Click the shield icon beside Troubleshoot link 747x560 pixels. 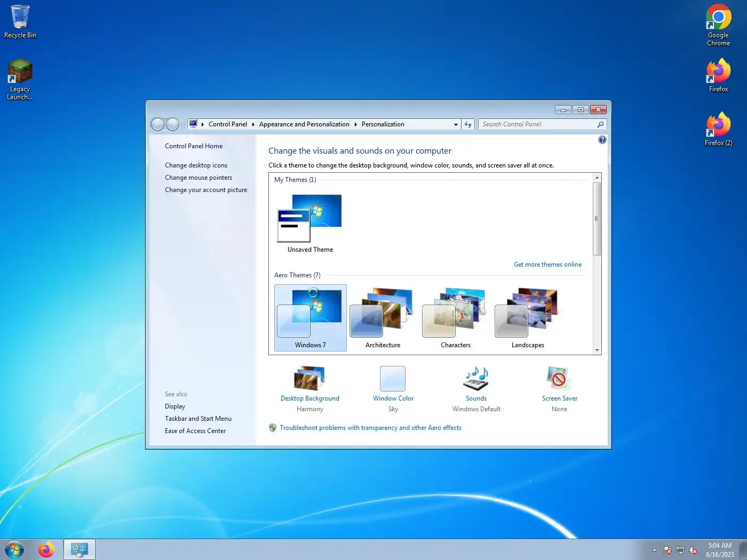point(273,428)
